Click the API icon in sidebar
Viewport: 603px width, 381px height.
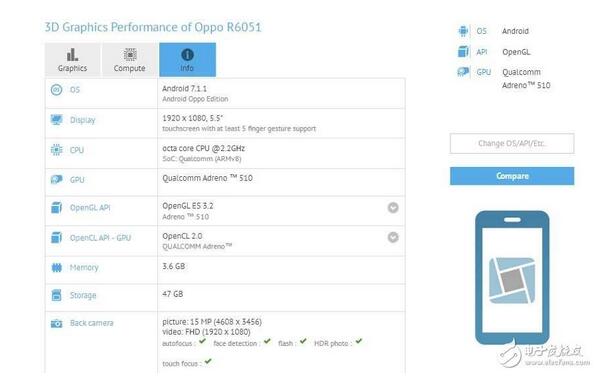[463, 52]
